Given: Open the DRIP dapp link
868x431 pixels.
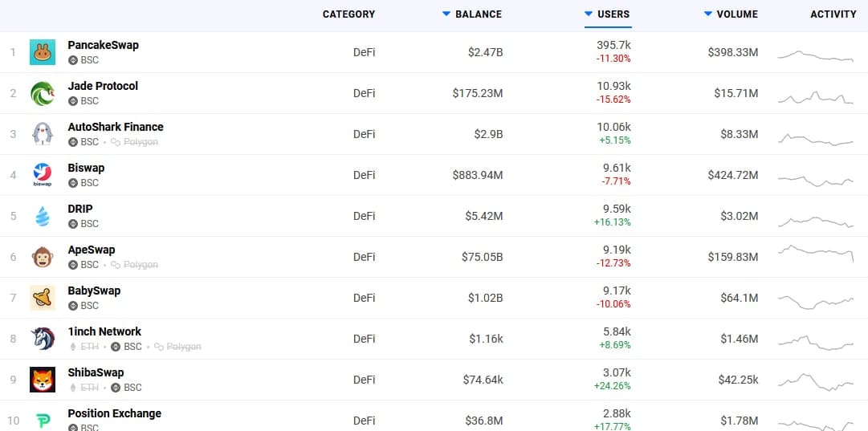Looking at the screenshot, I should coord(80,209).
